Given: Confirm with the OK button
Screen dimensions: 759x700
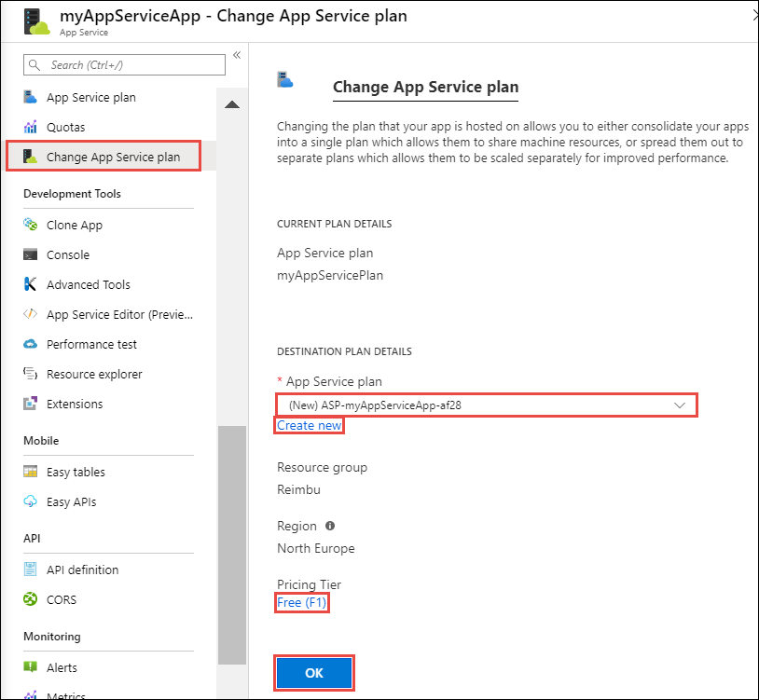Looking at the screenshot, I should (314, 672).
